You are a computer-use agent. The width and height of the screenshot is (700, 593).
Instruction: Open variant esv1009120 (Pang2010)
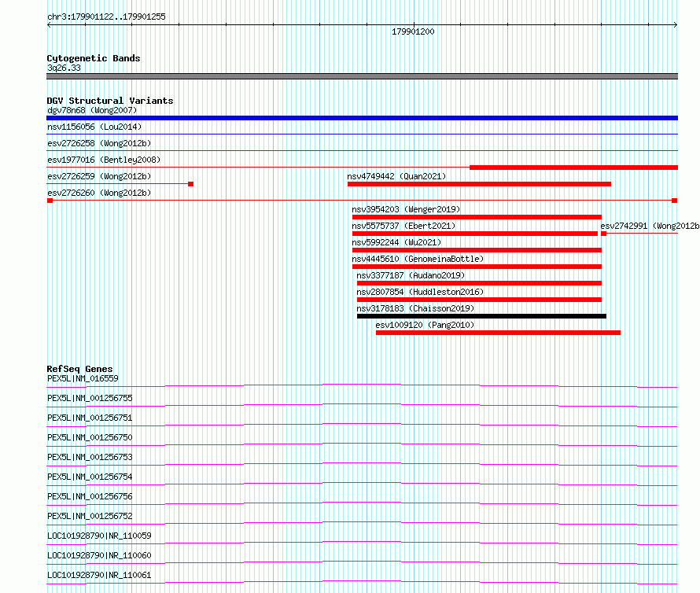pos(425,325)
